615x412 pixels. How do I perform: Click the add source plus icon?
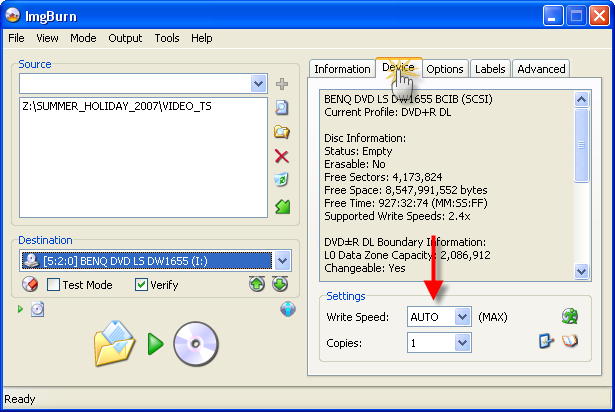(282, 84)
